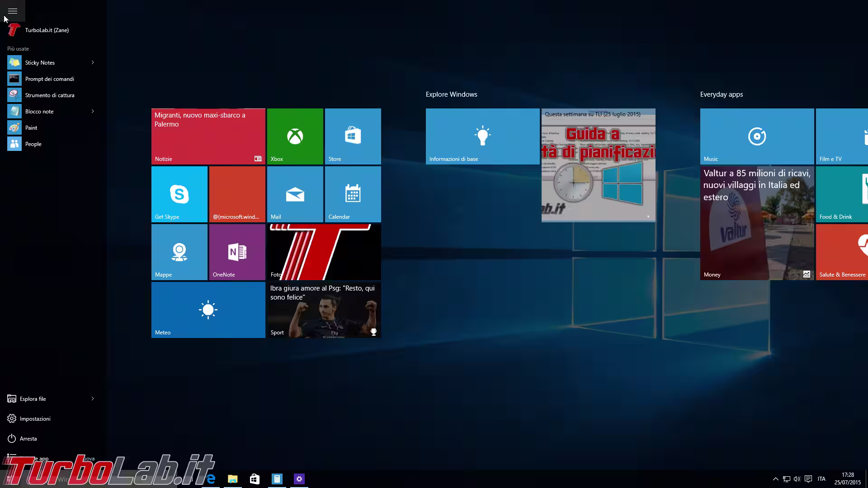Open the @{microsoft.wind... red tile

(237, 194)
